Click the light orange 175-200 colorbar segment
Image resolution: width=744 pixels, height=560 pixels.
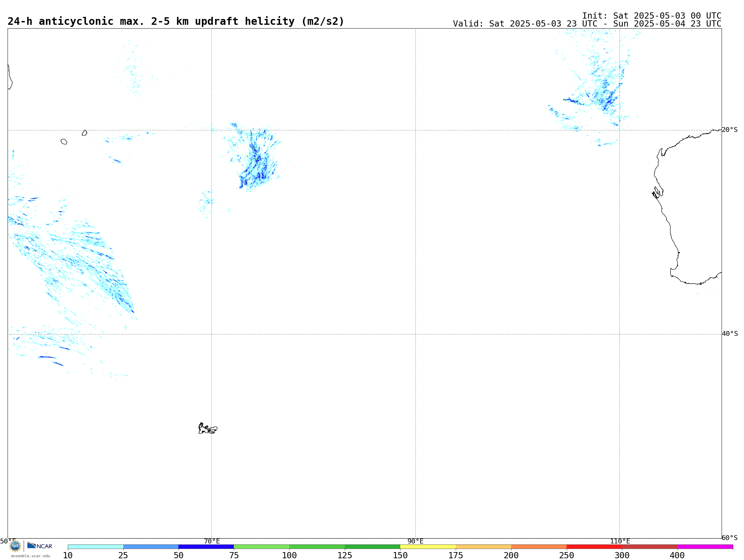[x=483, y=547]
